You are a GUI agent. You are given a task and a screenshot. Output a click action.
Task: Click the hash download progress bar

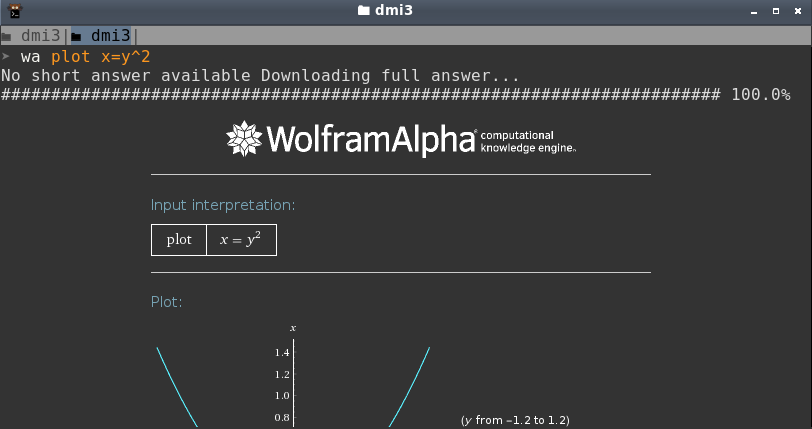click(360, 95)
